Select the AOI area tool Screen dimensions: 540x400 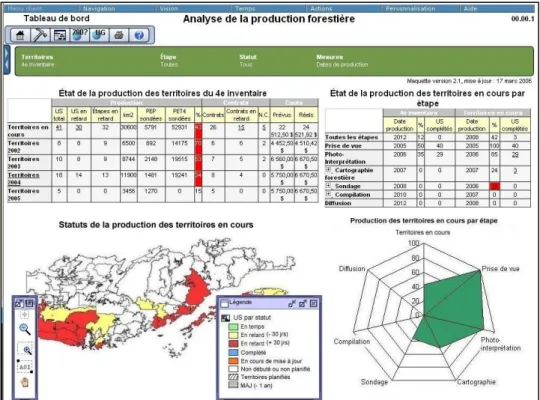pos(25,366)
